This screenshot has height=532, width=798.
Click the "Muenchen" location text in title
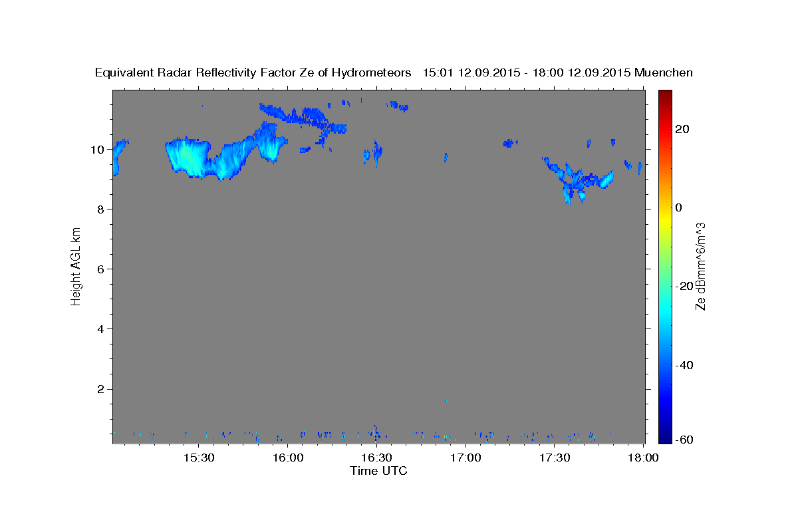(664, 72)
